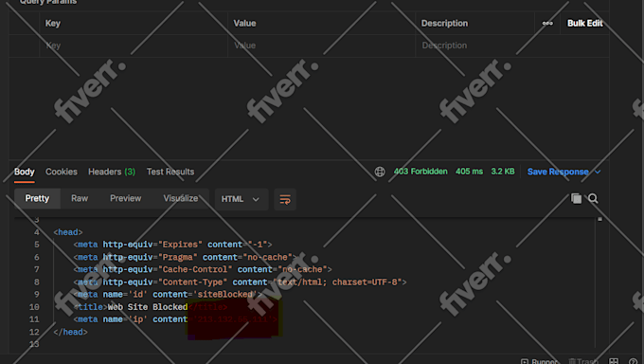Open the column options ellipsis menu
Screen dimensions: 644x364
[547, 24]
